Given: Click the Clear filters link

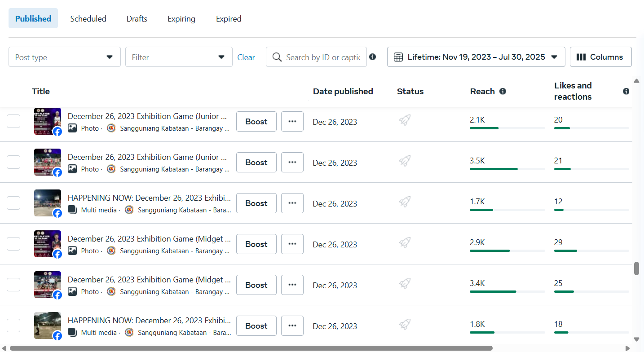Looking at the screenshot, I should coord(246,57).
